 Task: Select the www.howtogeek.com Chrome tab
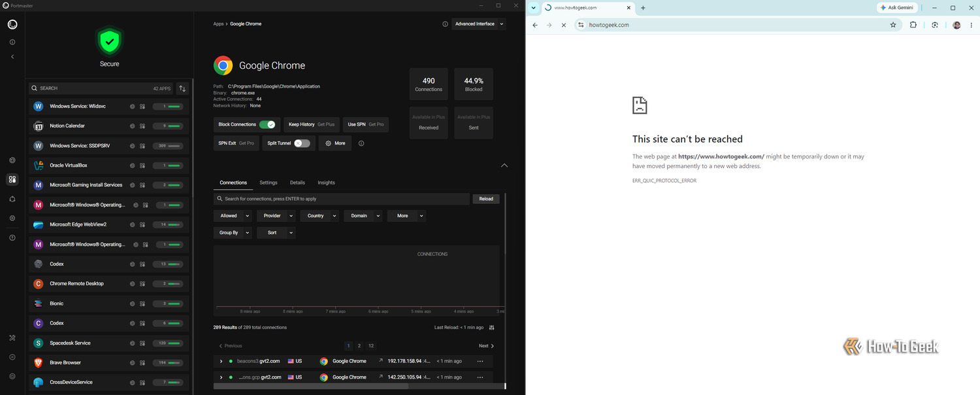pos(588,8)
